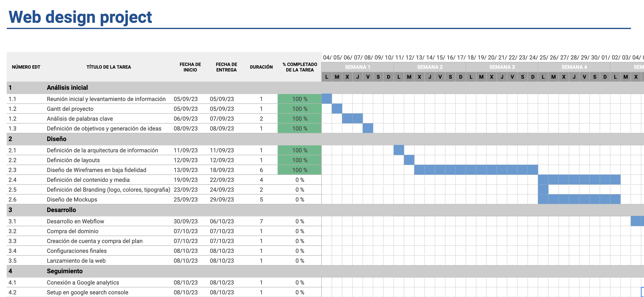Click the 'Definición de layouts' task cell
The width and height of the screenshot is (644, 297).
point(73,160)
